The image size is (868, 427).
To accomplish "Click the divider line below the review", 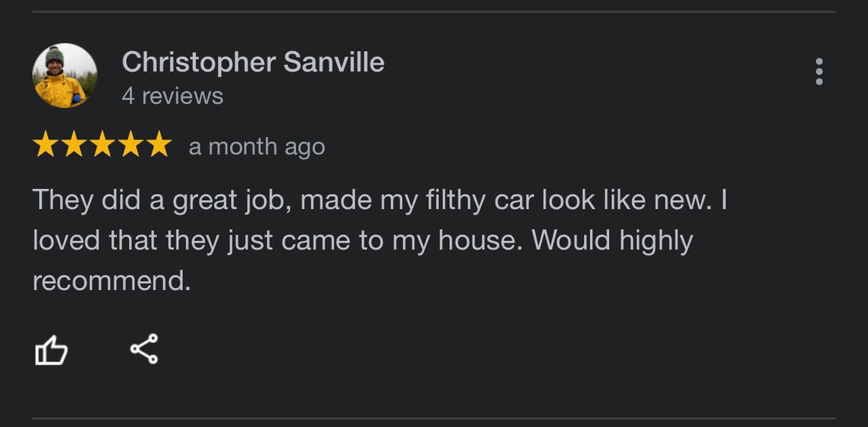I will point(434,418).
